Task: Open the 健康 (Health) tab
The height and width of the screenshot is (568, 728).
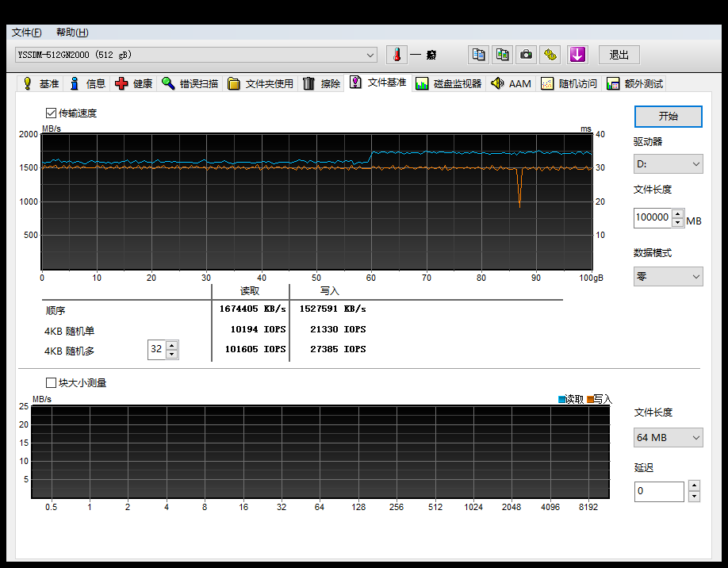Action: pos(133,83)
